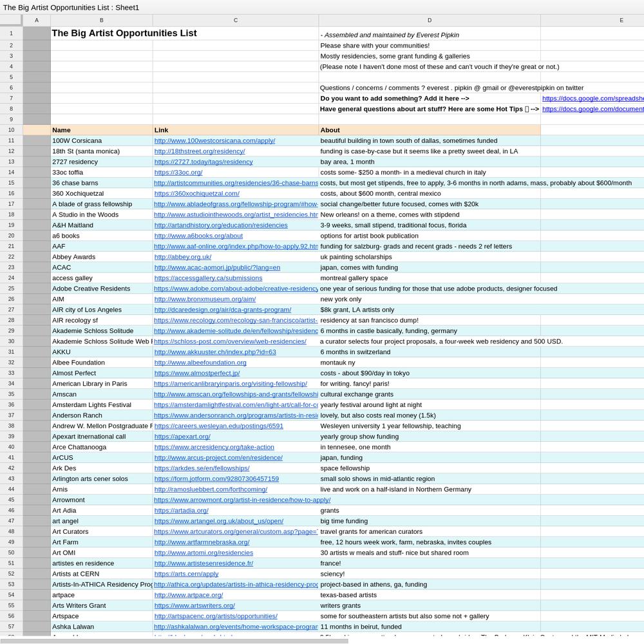Open the artistesenresidence.fr link
Image resolution: width=644 pixels, height=644 pixels.
click(204, 563)
